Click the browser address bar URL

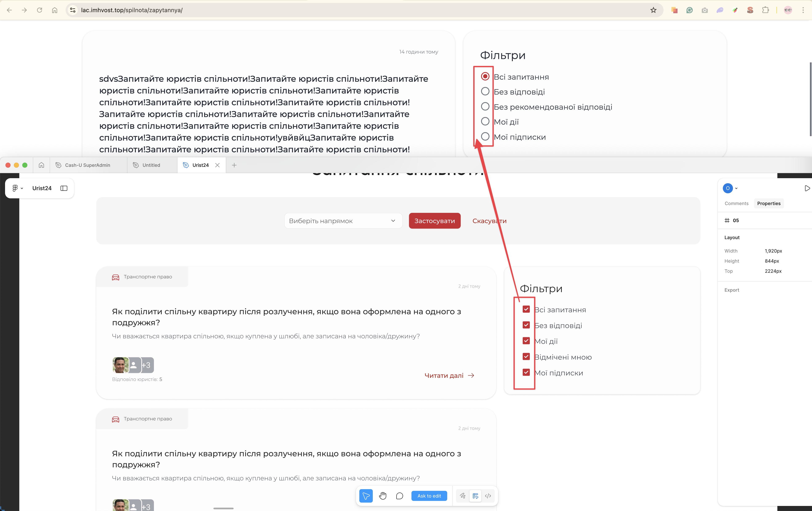[x=131, y=10]
